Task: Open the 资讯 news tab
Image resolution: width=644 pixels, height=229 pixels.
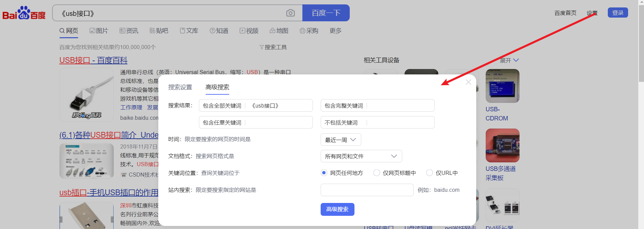Action: click(x=129, y=31)
